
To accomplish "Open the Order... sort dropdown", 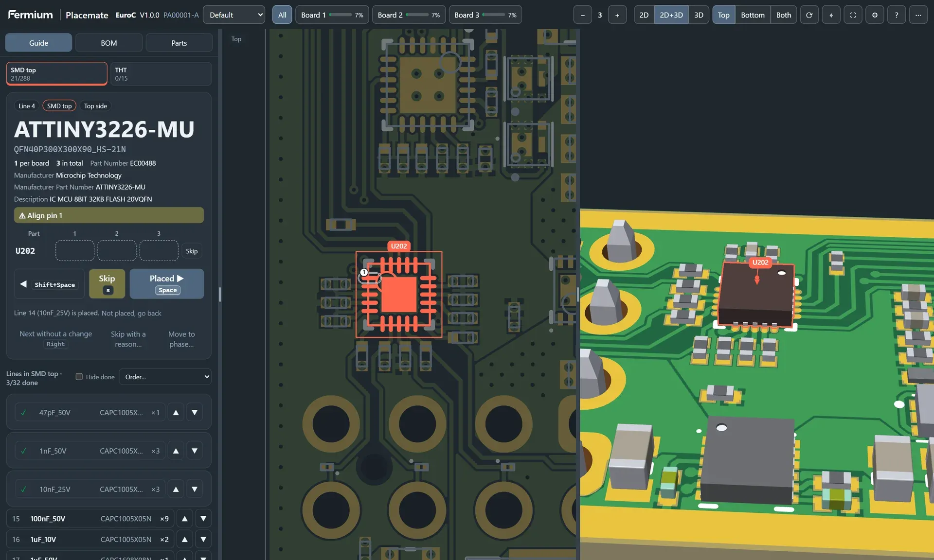I will pos(166,377).
